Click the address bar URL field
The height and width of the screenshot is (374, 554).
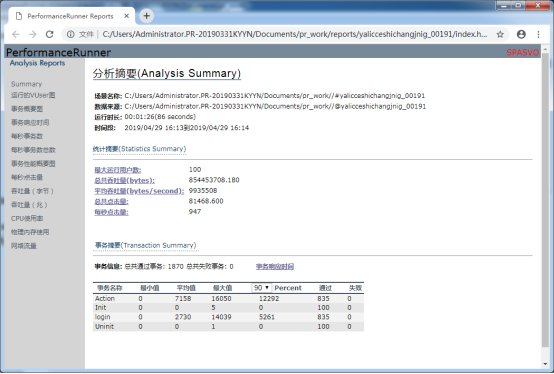[295, 34]
